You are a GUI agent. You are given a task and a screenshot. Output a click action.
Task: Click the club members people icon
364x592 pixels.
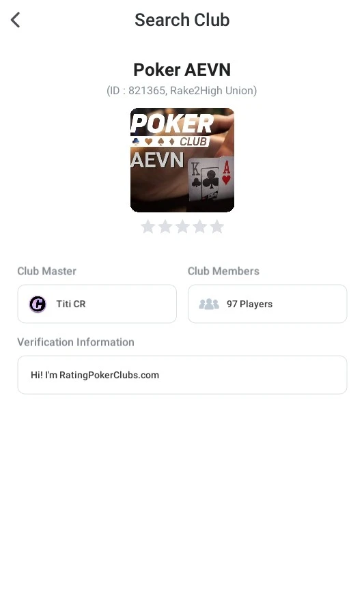pos(209,304)
